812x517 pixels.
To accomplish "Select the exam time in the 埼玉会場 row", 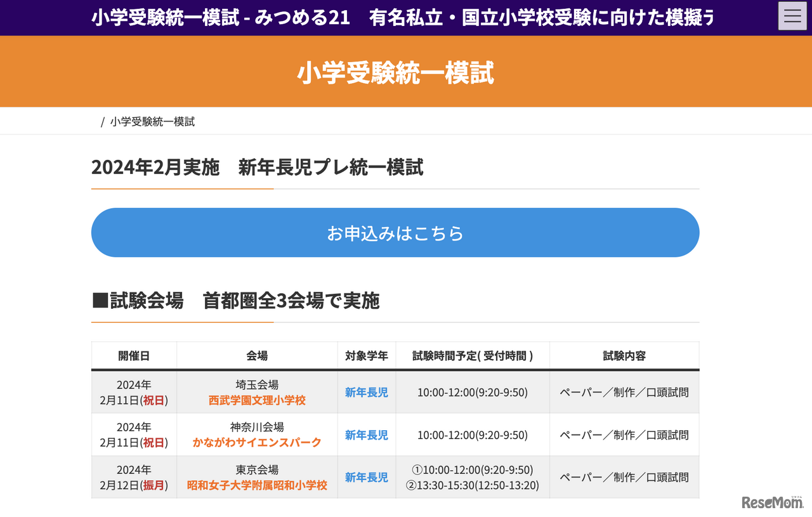I will (x=473, y=393).
